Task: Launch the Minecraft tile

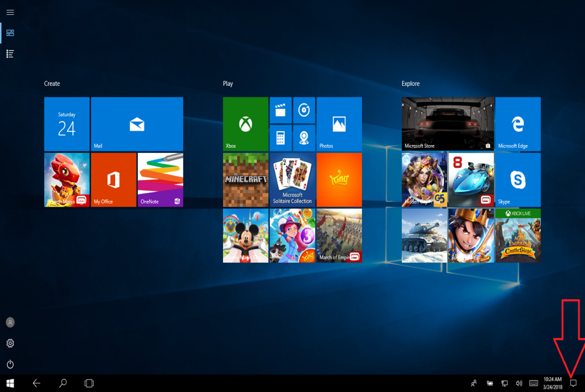Action: click(246, 180)
